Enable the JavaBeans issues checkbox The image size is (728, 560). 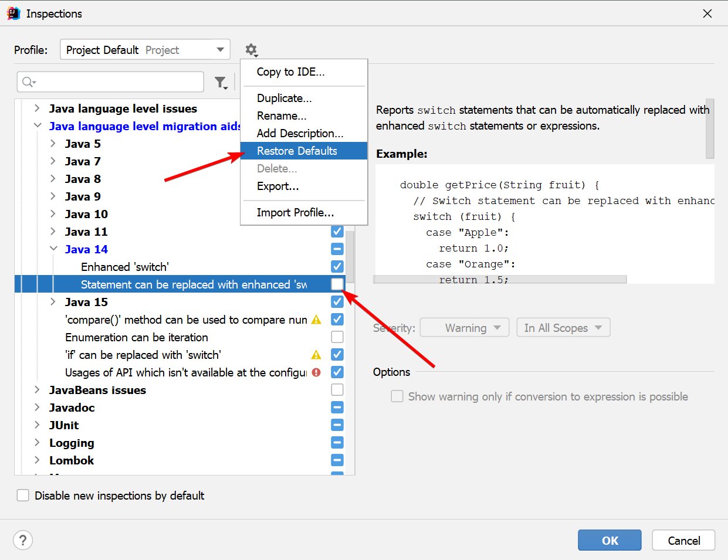coord(337,390)
